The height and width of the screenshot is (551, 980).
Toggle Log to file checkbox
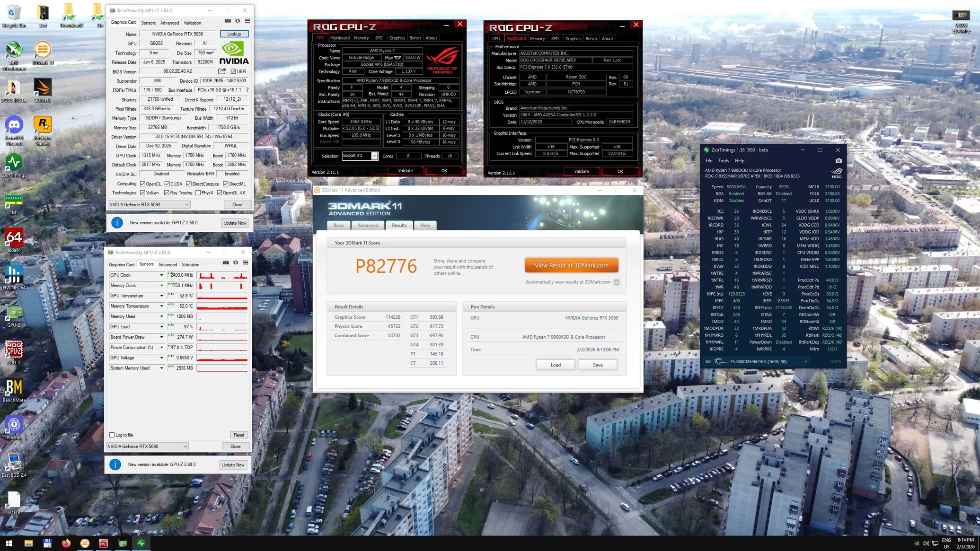112,435
